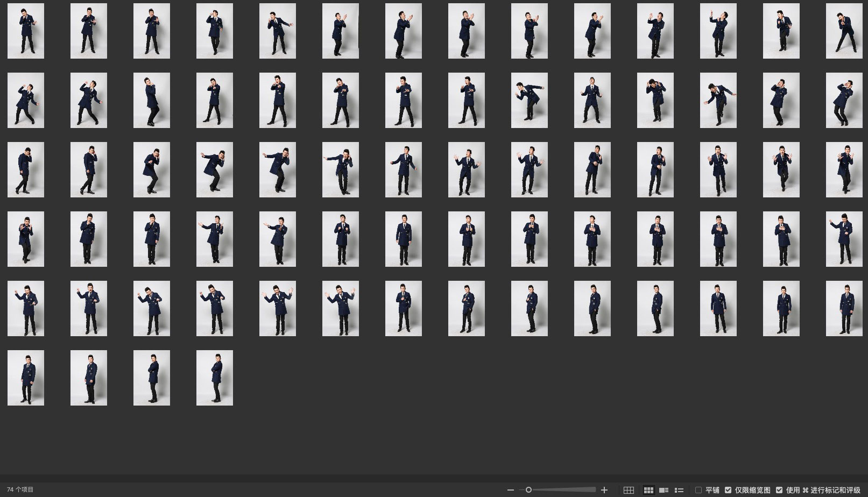Select the first thumbnail in the third row
Screen dimensions: 868x497
tap(26, 169)
